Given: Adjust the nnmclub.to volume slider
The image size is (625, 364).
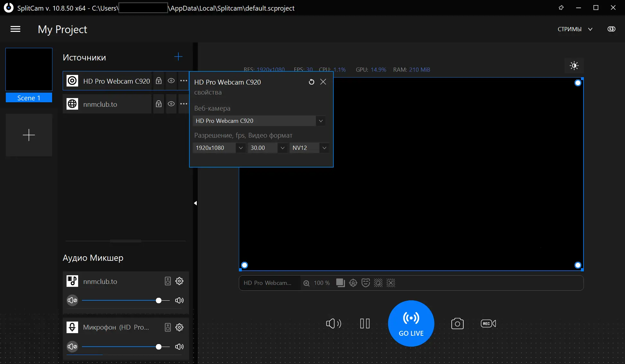Looking at the screenshot, I should pyautogui.click(x=159, y=300).
